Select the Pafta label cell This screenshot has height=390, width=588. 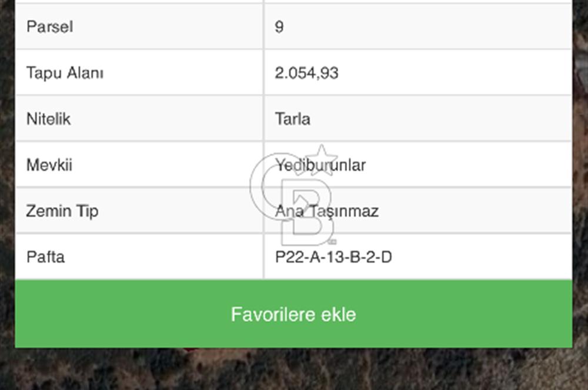pyautogui.click(x=139, y=257)
